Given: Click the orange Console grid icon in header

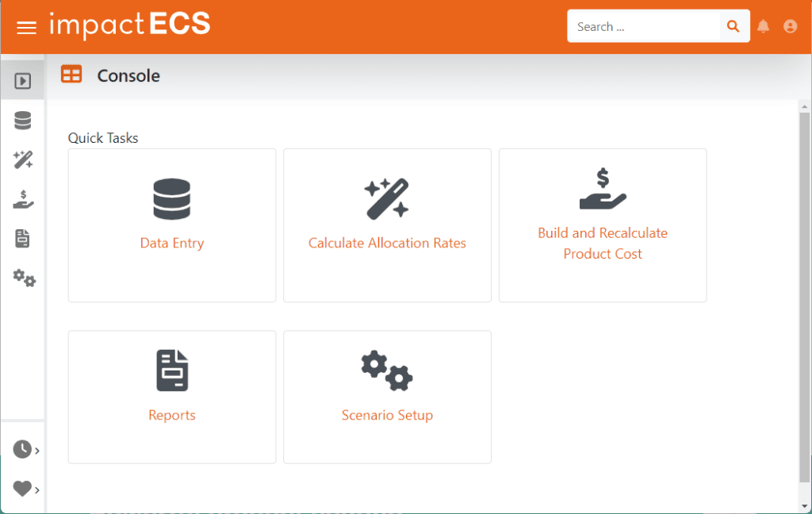Looking at the screenshot, I should (71, 75).
